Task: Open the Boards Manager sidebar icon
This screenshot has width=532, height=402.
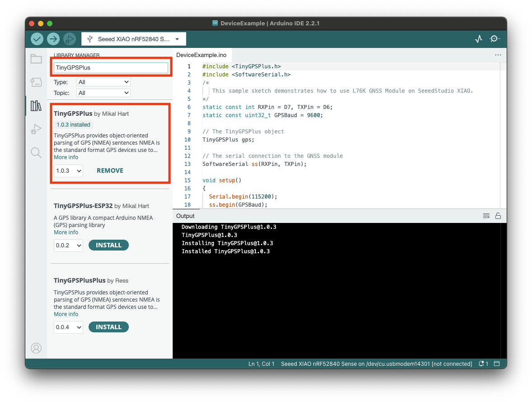Action: tap(36, 82)
